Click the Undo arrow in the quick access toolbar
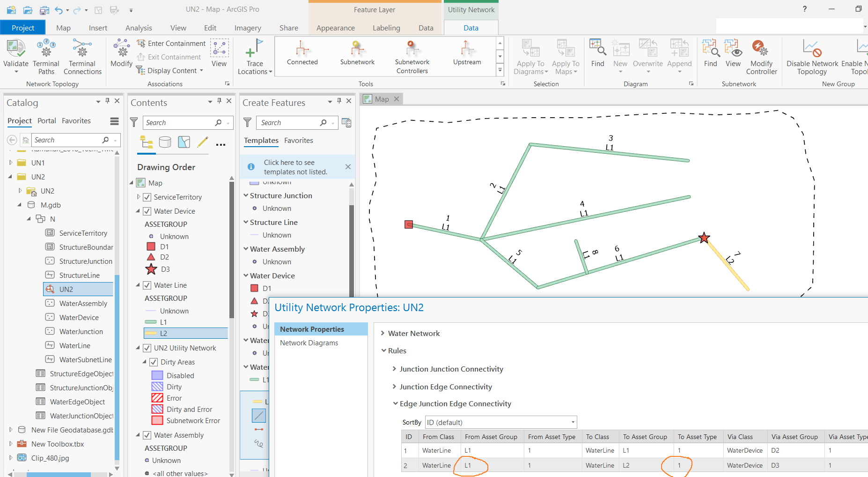This screenshot has width=868, height=477. [x=59, y=10]
